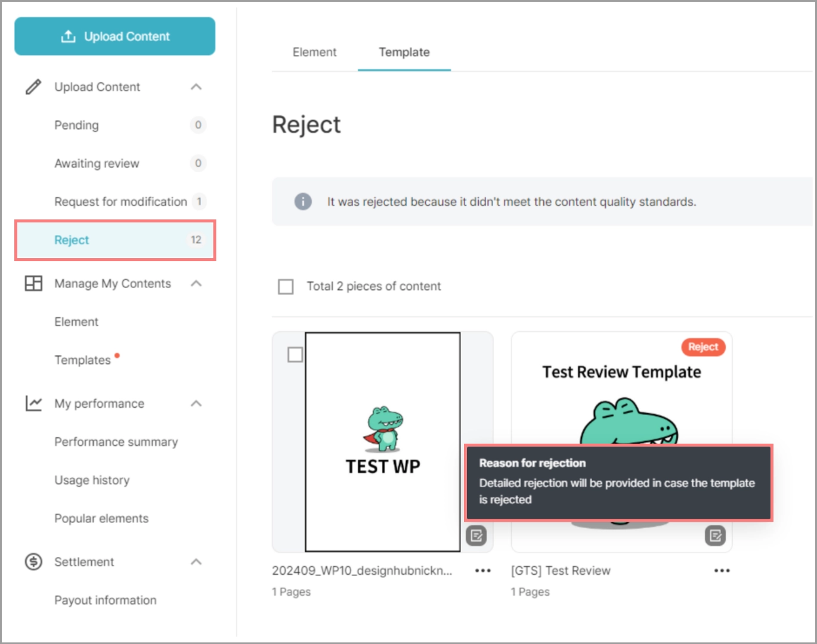Image resolution: width=817 pixels, height=644 pixels.
Task: Click the pencil icon beside Upload Content
Action: click(x=33, y=87)
